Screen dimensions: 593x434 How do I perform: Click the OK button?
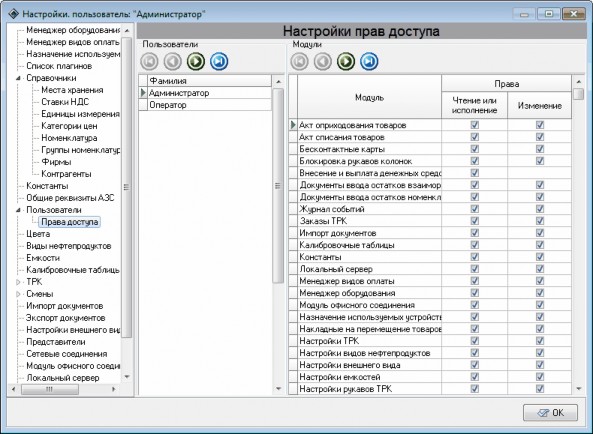click(x=550, y=412)
